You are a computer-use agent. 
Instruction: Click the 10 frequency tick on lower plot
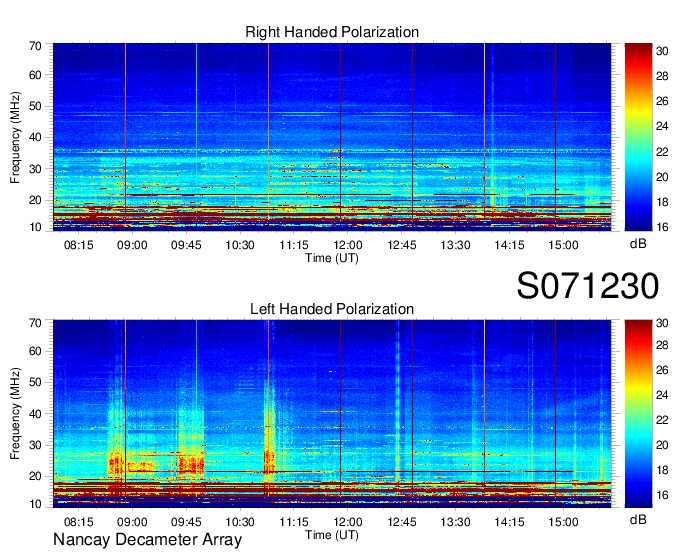[35, 504]
